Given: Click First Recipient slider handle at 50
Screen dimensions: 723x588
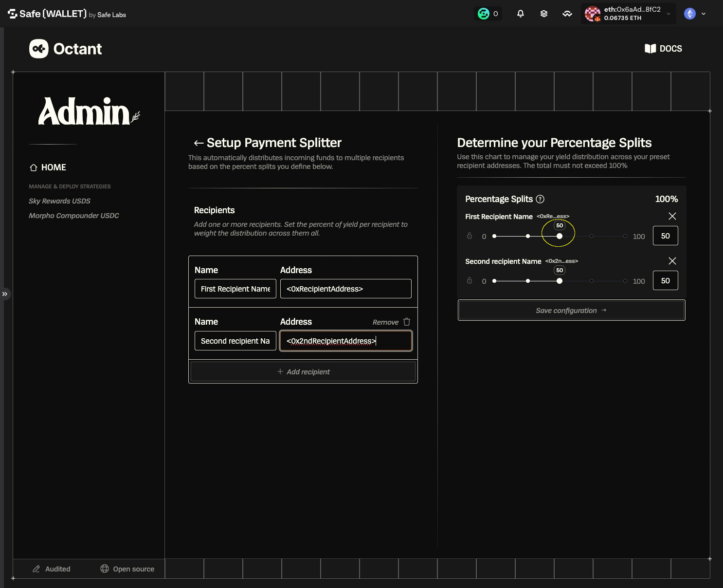Looking at the screenshot, I should pyautogui.click(x=560, y=236).
